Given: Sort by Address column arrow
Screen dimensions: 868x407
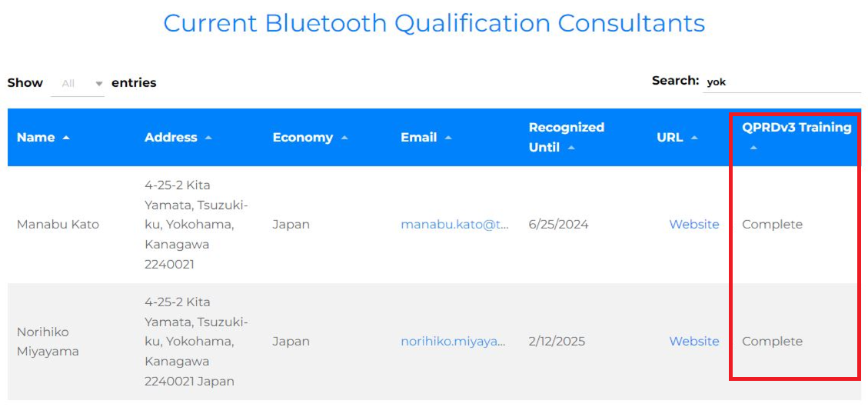Looking at the screenshot, I should [x=208, y=138].
